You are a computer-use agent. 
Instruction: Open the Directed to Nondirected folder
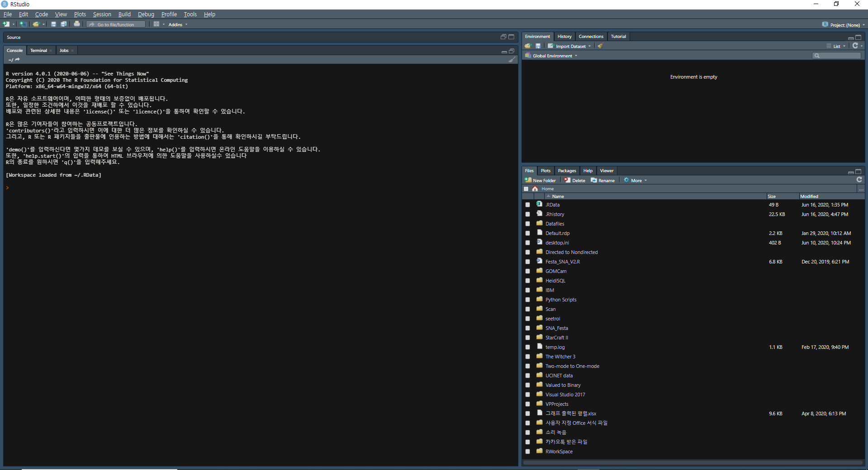[571, 252]
